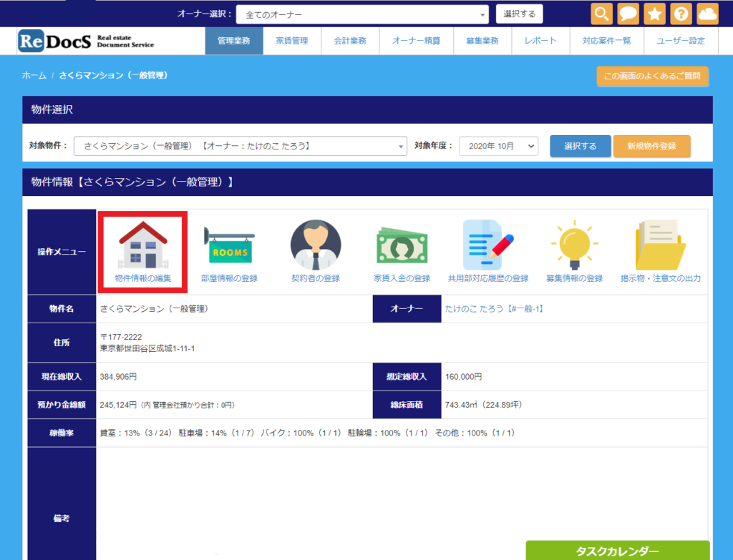The height and width of the screenshot is (560, 733).
Task: Click この画面のよくあるご質問 button
Action: (x=652, y=76)
